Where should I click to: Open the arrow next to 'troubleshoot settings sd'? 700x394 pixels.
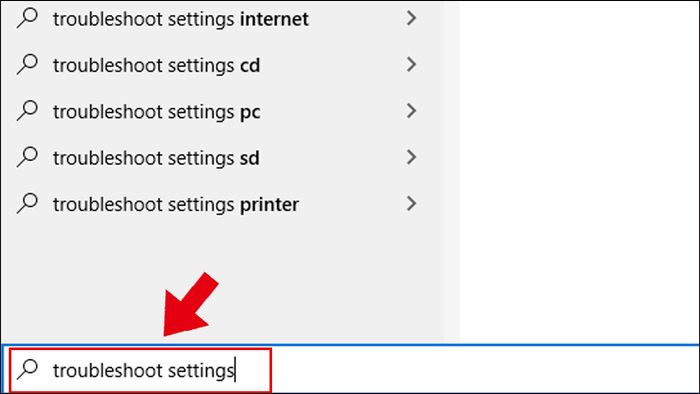coord(411,158)
